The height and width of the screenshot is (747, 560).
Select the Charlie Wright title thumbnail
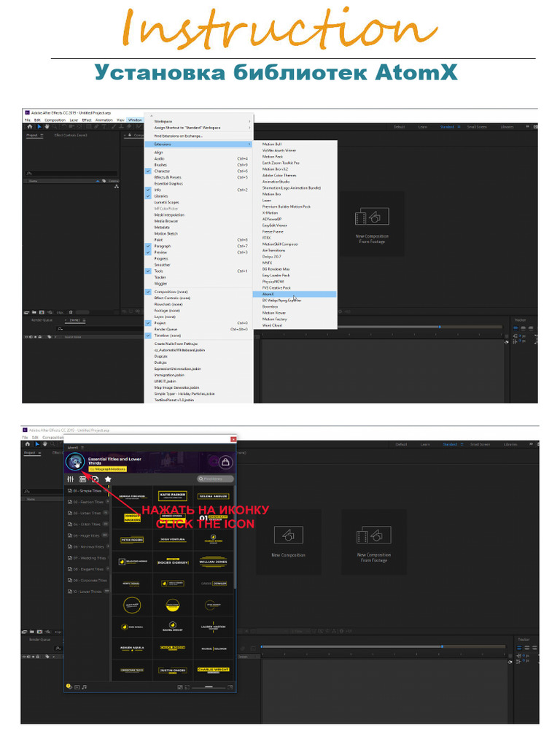(x=214, y=670)
